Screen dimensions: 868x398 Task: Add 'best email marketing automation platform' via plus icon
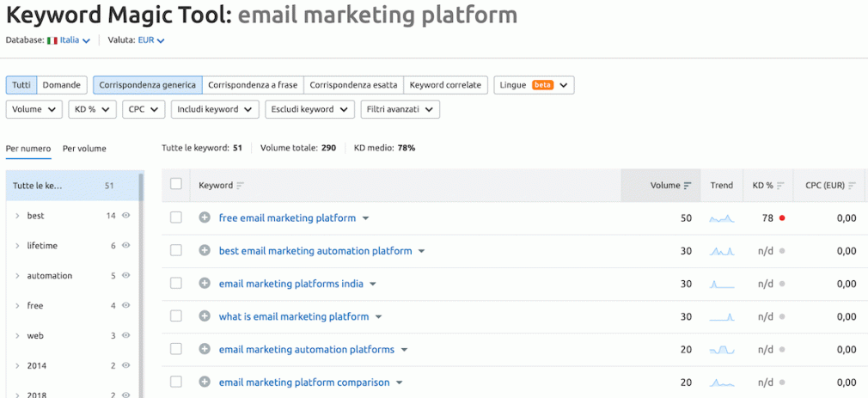205,251
